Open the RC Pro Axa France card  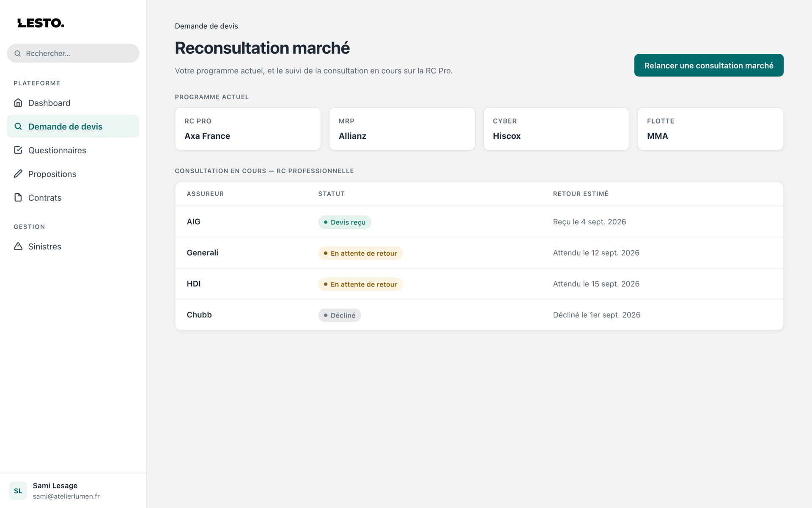(248, 129)
